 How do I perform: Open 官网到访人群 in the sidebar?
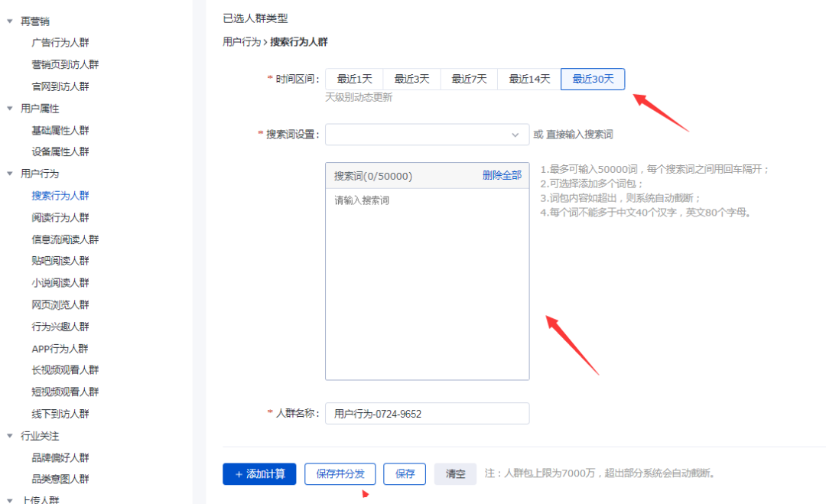tap(60, 86)
